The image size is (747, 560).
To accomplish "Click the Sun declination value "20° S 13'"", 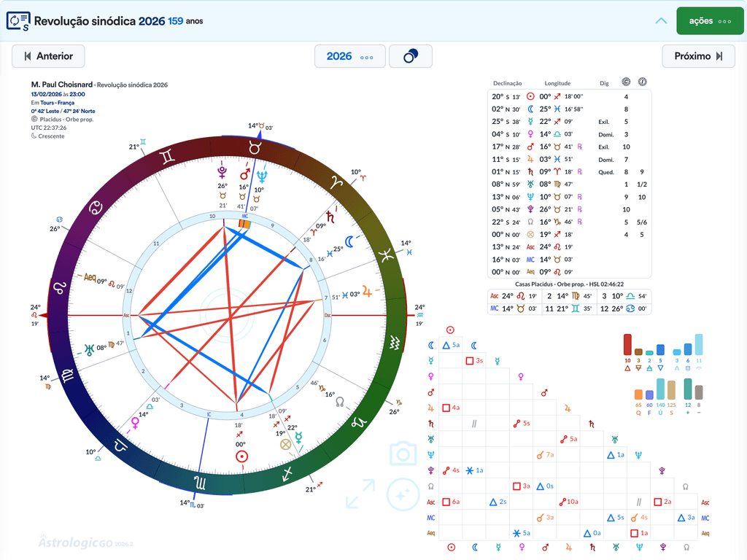I will click(506, 97).
